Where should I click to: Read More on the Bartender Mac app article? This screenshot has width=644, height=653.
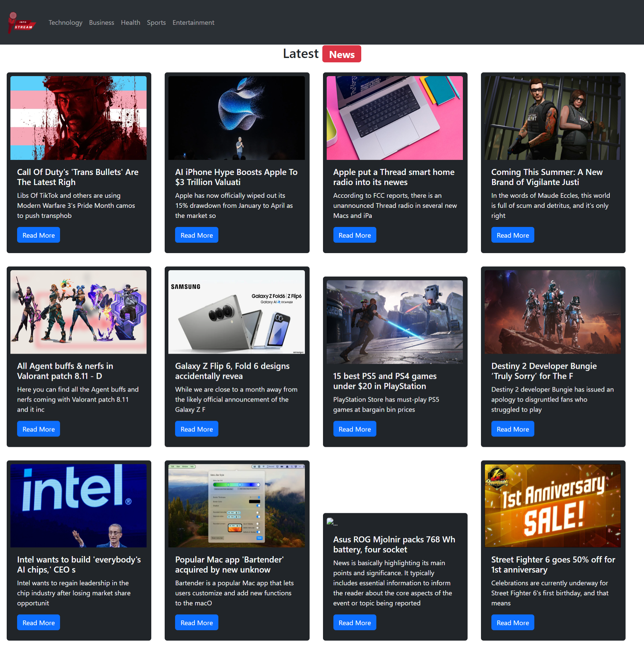point(197,622)
